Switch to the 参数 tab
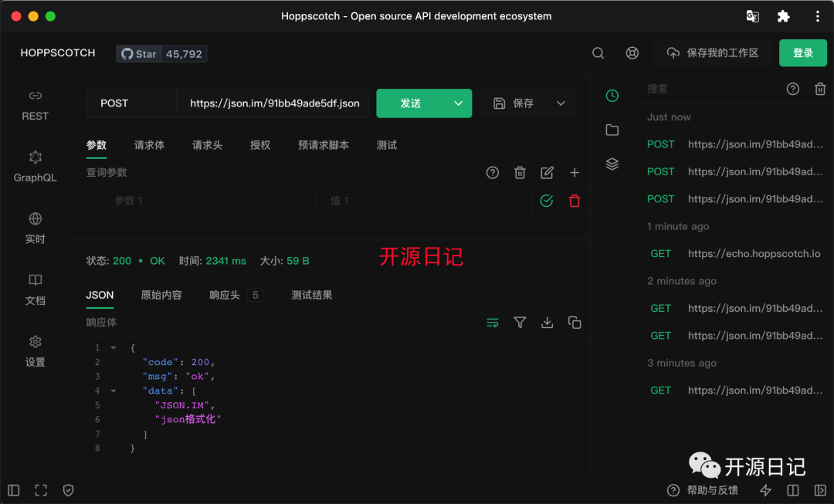This screenshot has width=834, height=504. point(97,145)
